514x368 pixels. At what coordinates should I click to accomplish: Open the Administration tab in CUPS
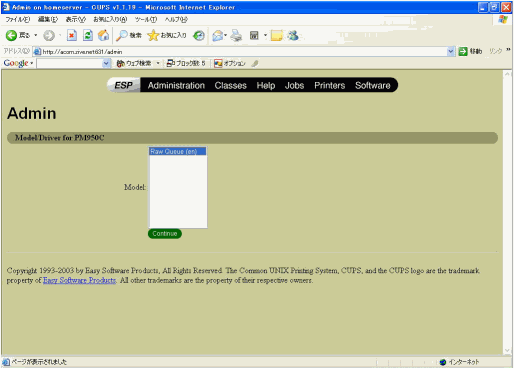[x=176, y=85]
